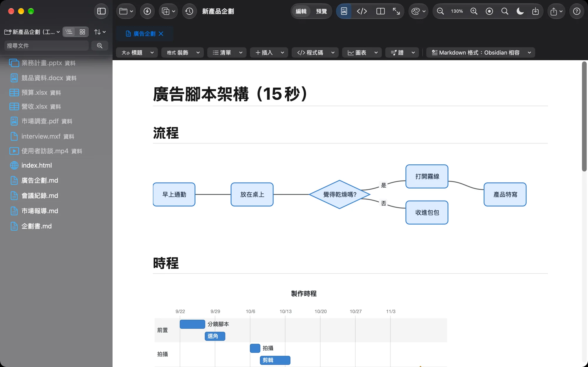The width and height of the screenshot is (588, 367).
Task: Click the document vertical scrollbar
Action: (x=584, y=116)
